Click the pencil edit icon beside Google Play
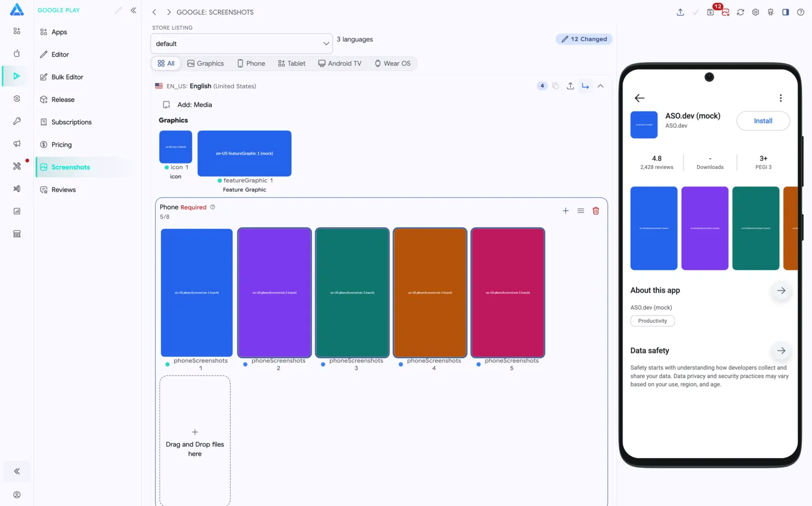Screen dimensions: 812x506 [x=118, y=10]
